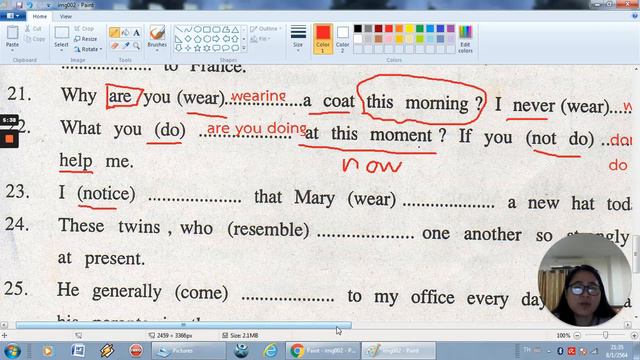The height and width of the screenshot is (360, 640).
Task: Choose the Oval shape
Action: pos(198,29)
